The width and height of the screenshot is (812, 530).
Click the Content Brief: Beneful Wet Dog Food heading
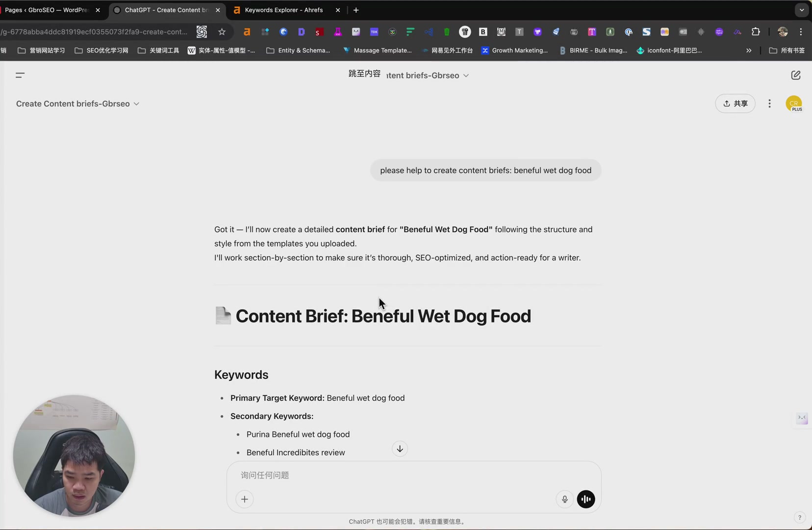(x=383, y=316)
